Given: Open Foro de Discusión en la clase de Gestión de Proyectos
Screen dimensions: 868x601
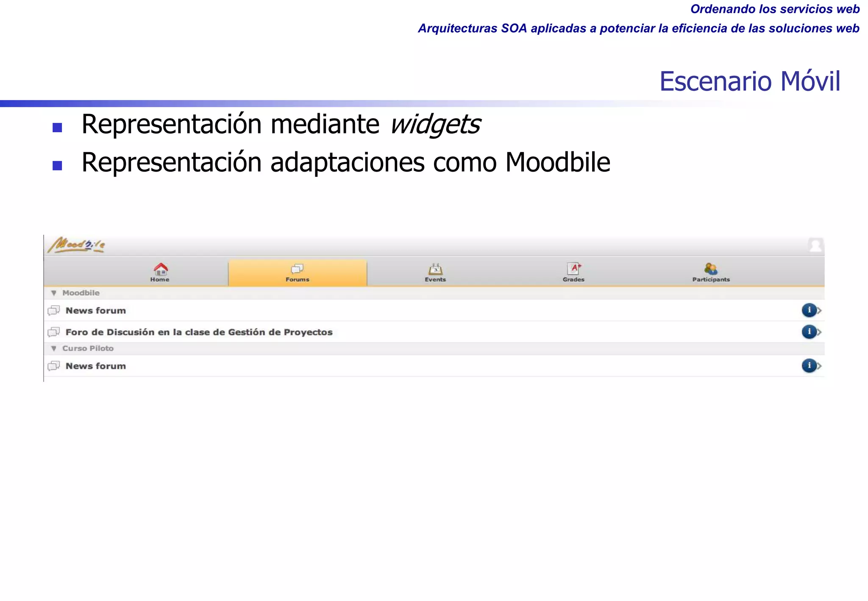Looking at the screenshot, I should [434, 332].
